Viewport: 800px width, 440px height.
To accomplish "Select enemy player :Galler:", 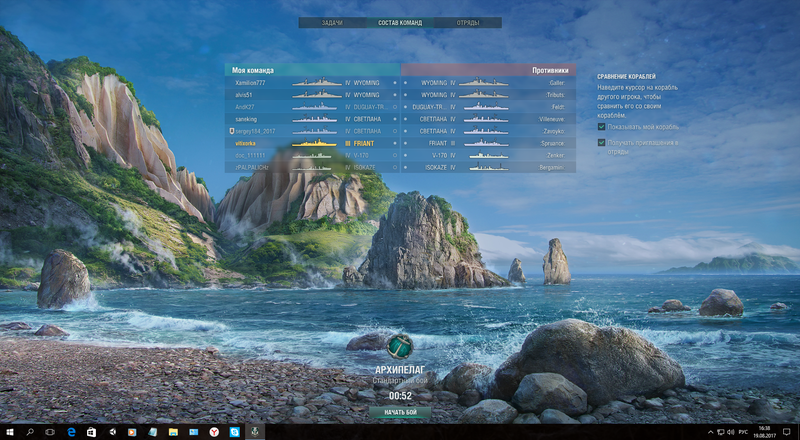I will (x=556, y=83).
